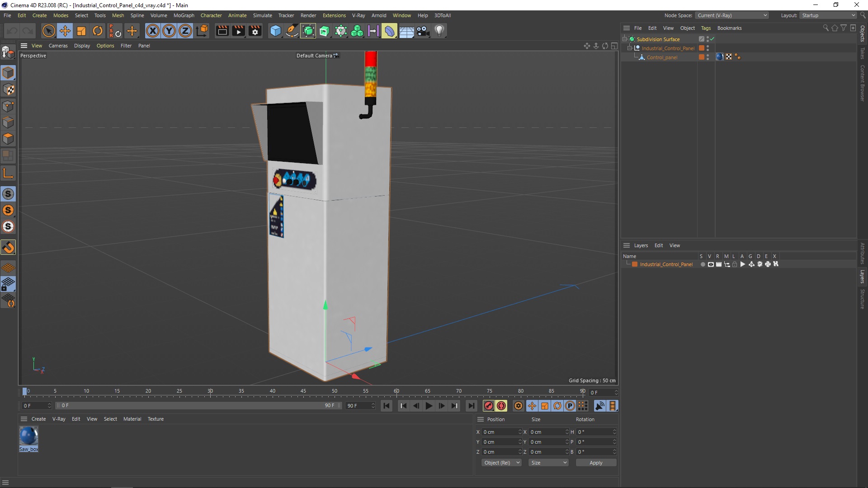Viewport: 868px width, 488px height.
Task: Toggle layer solo dot
Action: click(703, 264)
